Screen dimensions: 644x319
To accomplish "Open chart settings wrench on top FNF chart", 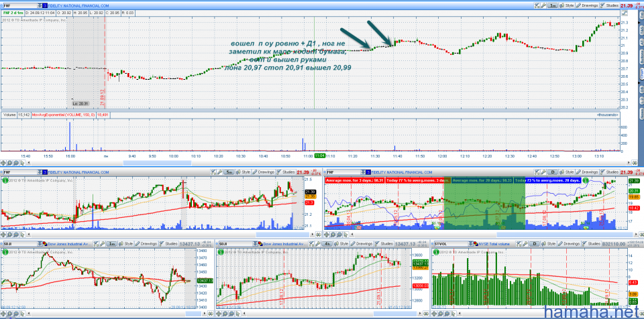I will pyautogui.click(x=543, y=5).
